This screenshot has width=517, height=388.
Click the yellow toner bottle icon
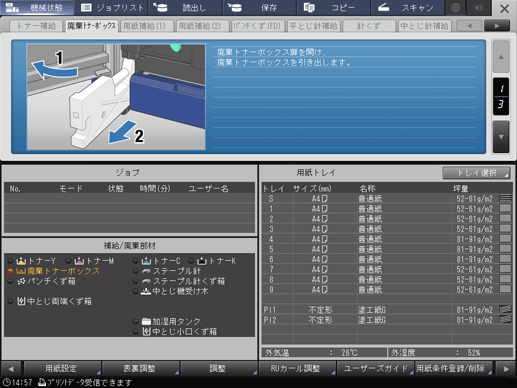pos(21,261)
